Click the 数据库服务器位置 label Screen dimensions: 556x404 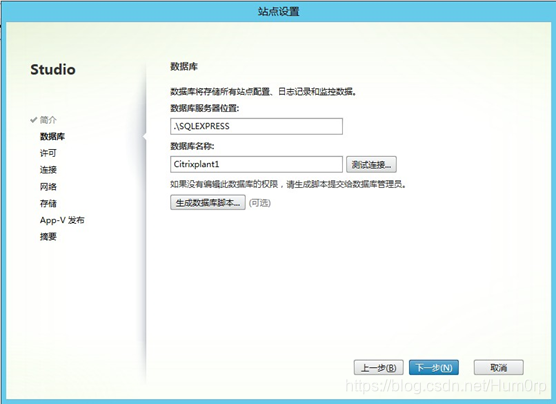205,108
